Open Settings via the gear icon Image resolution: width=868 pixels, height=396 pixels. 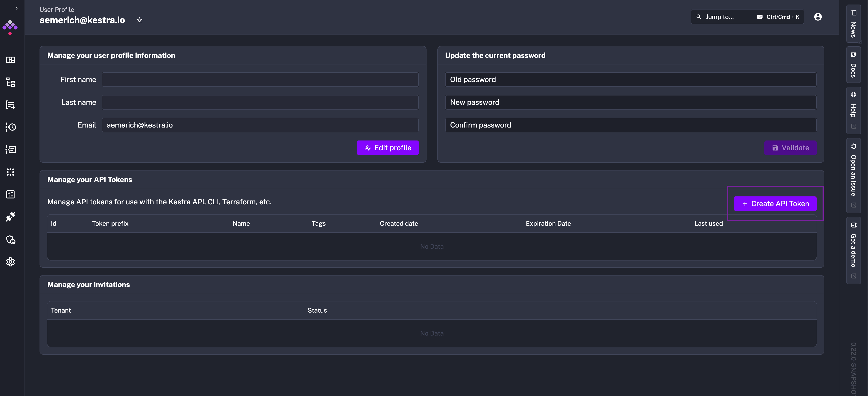click(10, 262)
